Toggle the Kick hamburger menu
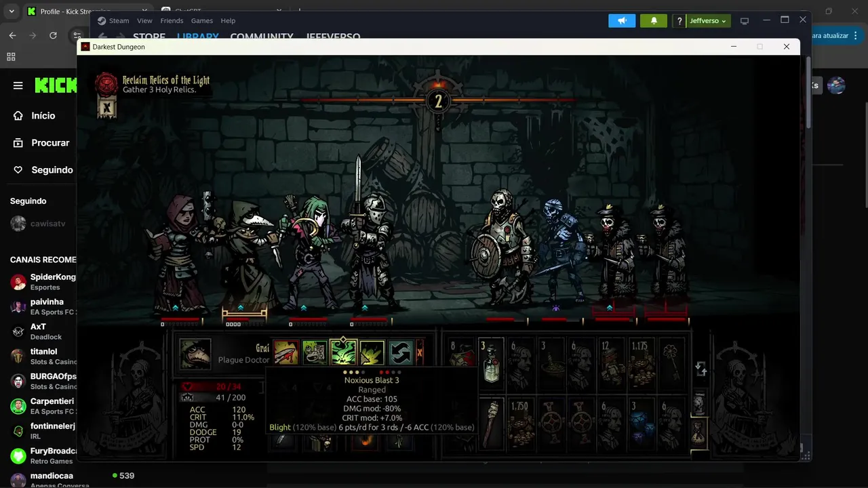Screen dimensions: 868x488 click(18, 85)
